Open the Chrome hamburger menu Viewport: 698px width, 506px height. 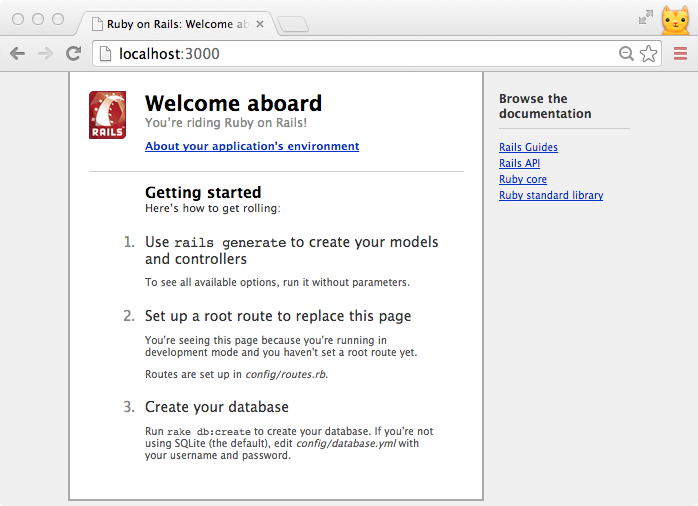pyautogui.click(x=680, y=53)
